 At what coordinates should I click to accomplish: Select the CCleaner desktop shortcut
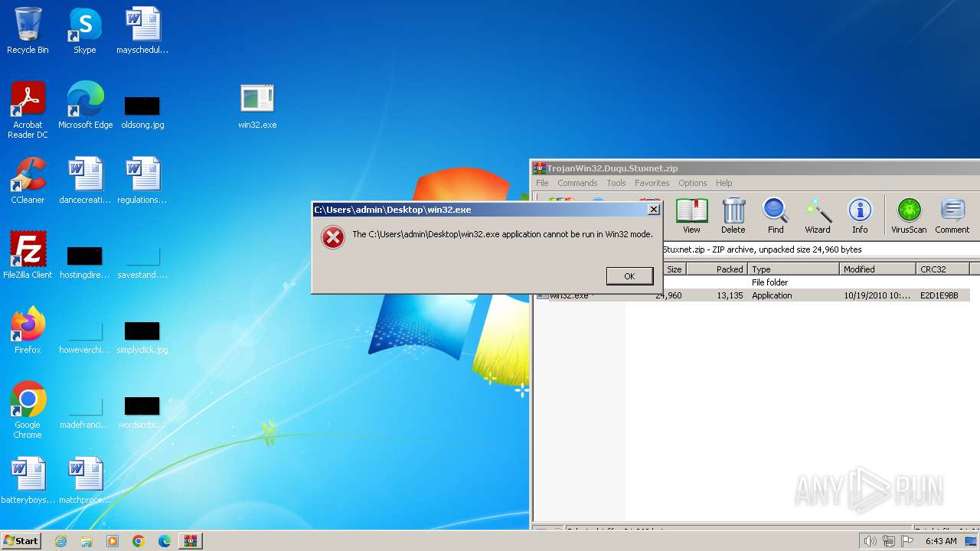[28, 181]
